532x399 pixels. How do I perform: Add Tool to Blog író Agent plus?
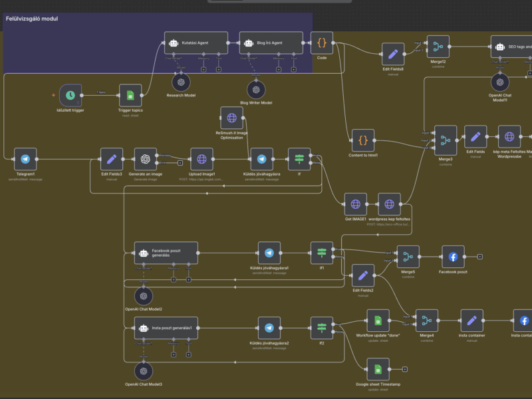(x=293, y=70)
